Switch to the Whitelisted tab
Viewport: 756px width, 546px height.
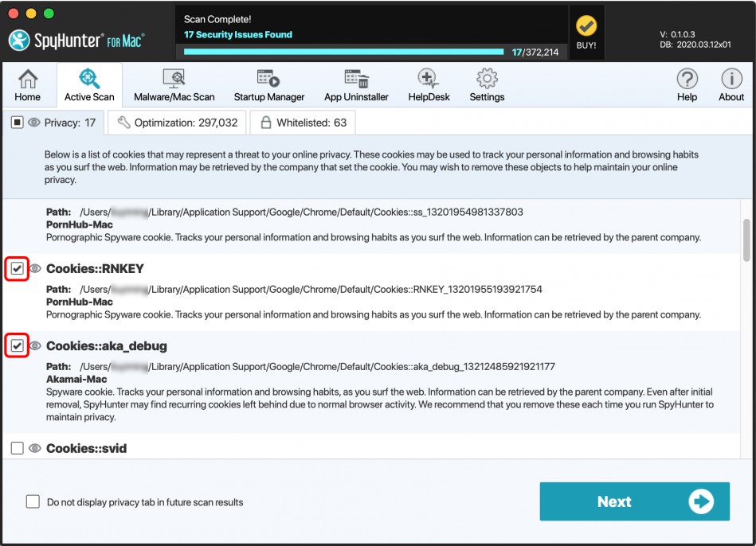303,123
